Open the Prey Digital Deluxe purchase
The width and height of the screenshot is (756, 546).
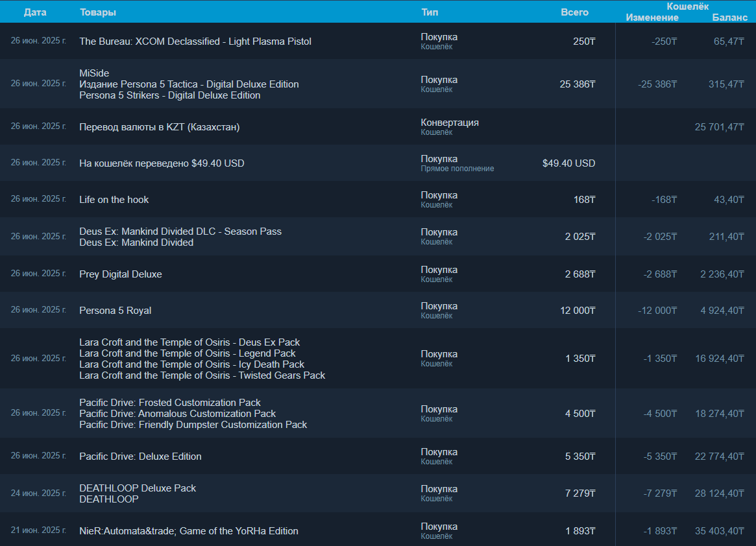[x=378, y=274]
